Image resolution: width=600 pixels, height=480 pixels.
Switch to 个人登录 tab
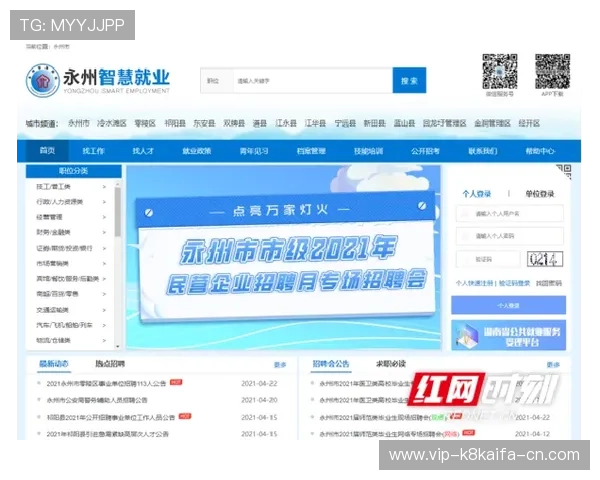[x=476, y=194]
